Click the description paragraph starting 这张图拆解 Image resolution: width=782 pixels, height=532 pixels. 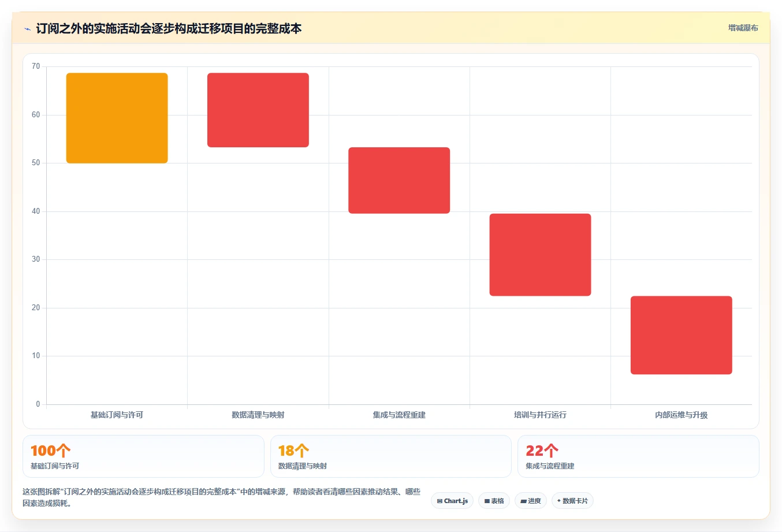pos(222,497)
